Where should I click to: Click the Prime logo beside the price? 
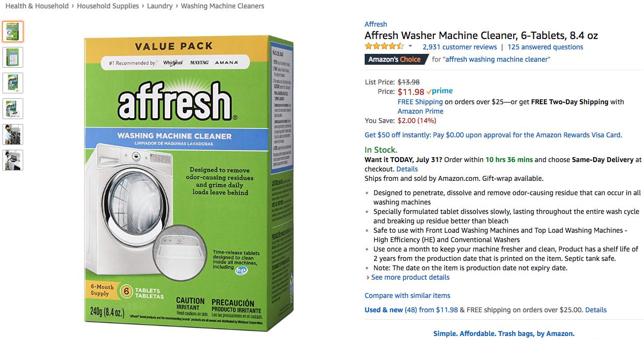coord(440,91)
